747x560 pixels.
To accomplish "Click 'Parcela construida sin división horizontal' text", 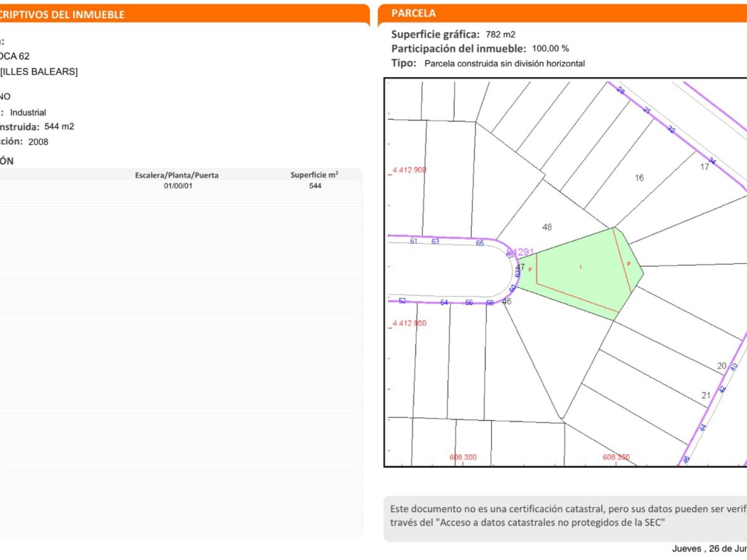I will pos(504,63).
